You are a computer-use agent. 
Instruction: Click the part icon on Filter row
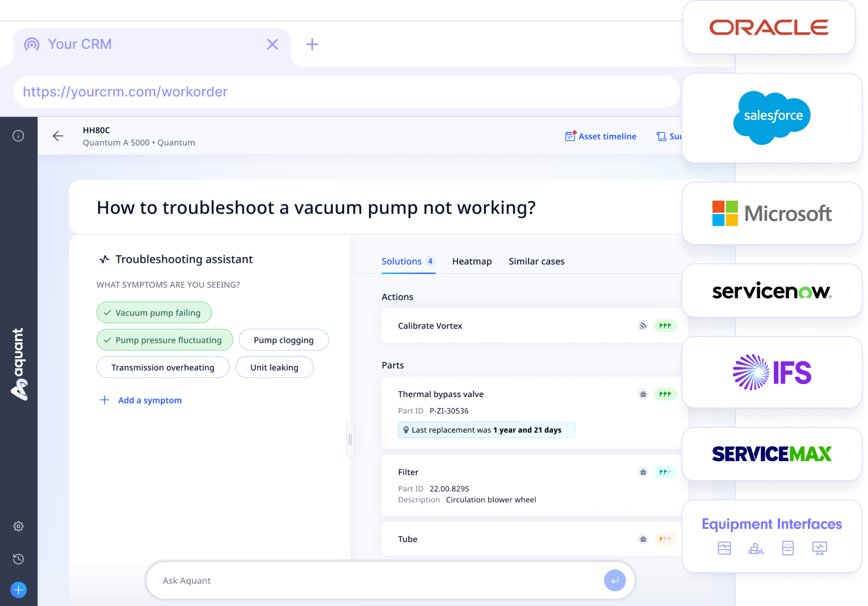pyautogui.click(x=643, y=472)
